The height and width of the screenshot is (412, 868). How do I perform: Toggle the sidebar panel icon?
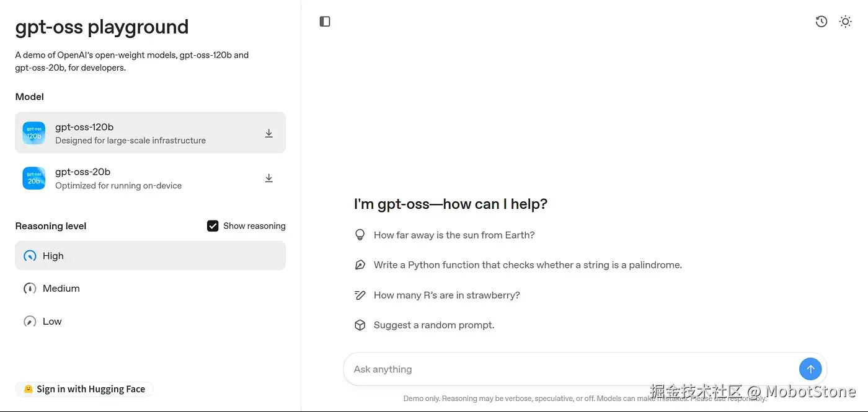[325, 22]
